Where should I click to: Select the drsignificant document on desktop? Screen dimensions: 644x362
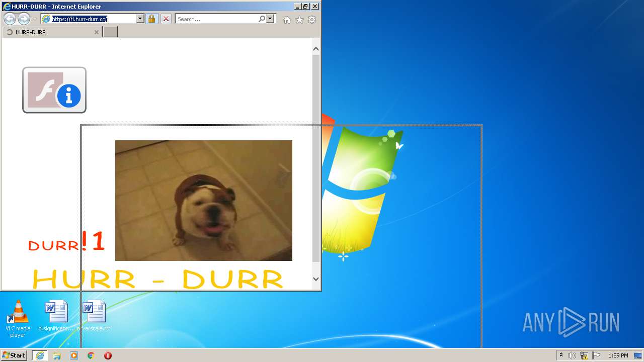tap(56, 316)
